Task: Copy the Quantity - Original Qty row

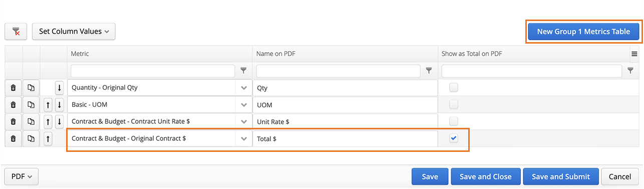Action: tap(31, 88)
